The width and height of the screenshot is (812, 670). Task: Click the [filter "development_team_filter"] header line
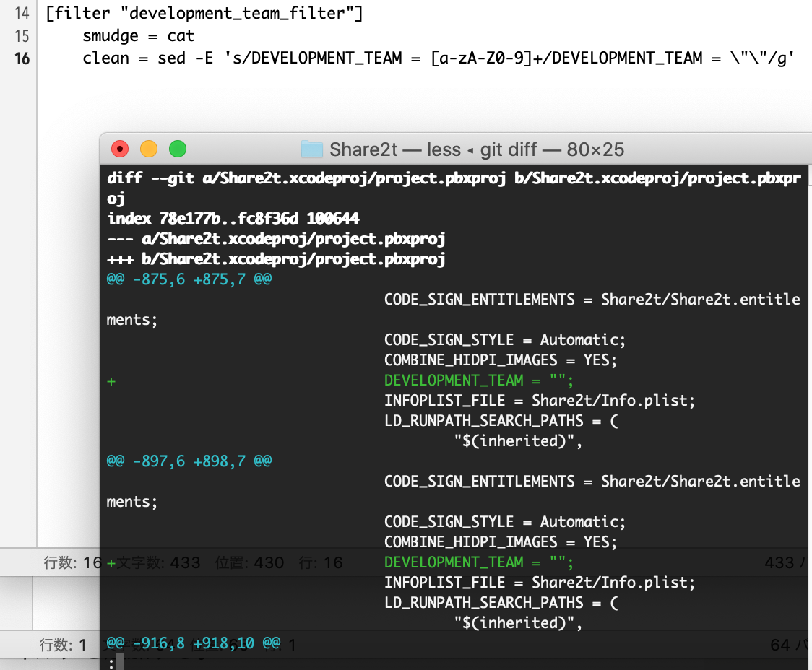click(204, 13)
